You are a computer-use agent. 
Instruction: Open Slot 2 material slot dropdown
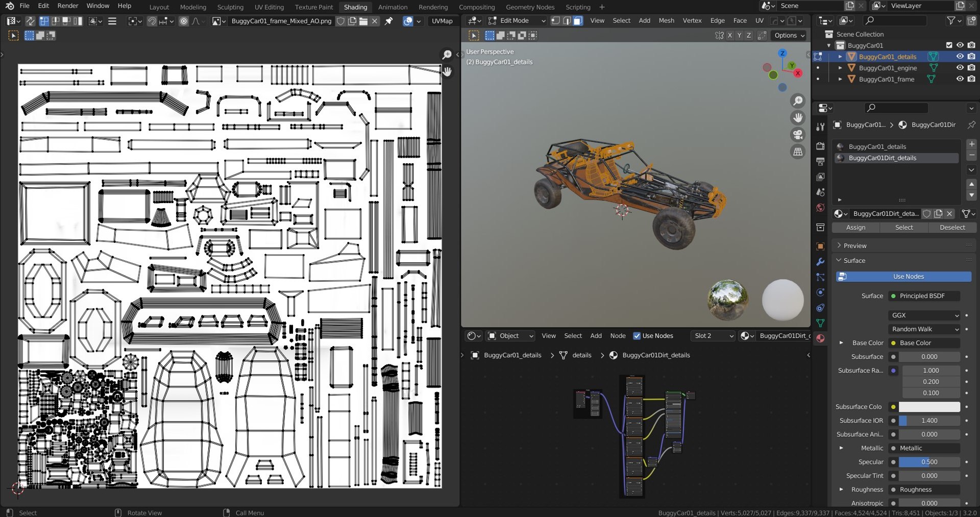(x=714, y=336)
